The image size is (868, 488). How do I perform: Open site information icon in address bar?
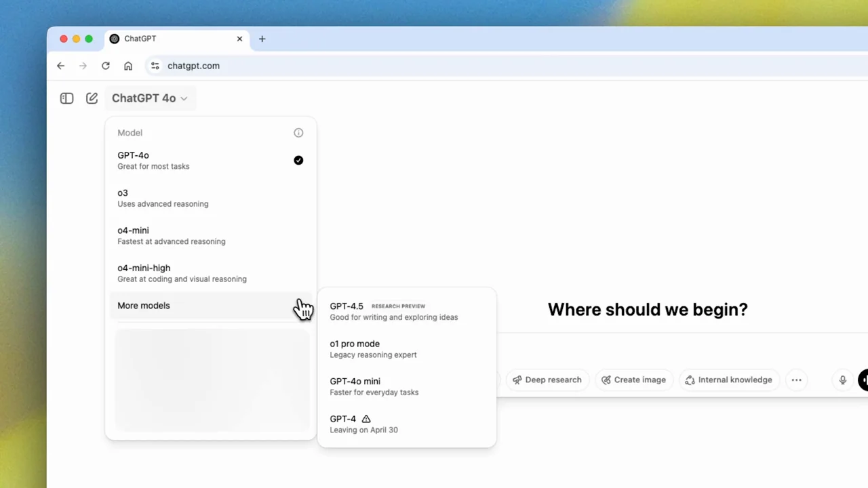tap(155, 66)
